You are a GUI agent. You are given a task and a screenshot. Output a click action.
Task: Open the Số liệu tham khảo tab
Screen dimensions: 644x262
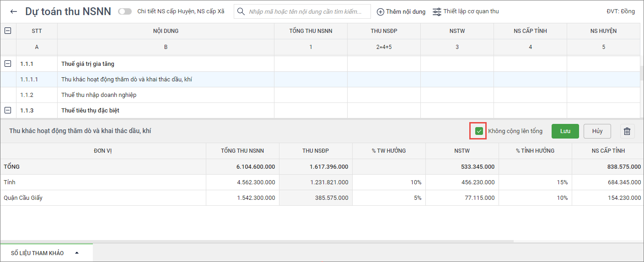pos(38,253)
